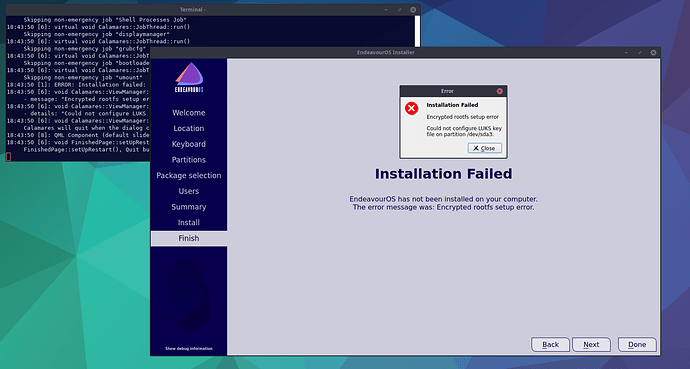This screenshot has height=369, width=690.
Task: Click terminal line 'Skipping non-emergency job "Shell Processes Job"'
Action: 105,20
